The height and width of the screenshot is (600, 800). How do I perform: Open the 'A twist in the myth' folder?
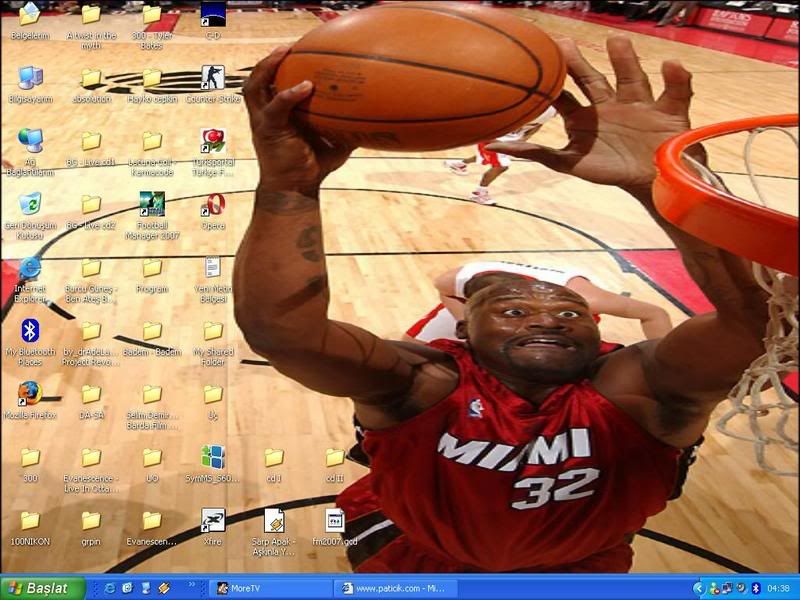point(91,15)
